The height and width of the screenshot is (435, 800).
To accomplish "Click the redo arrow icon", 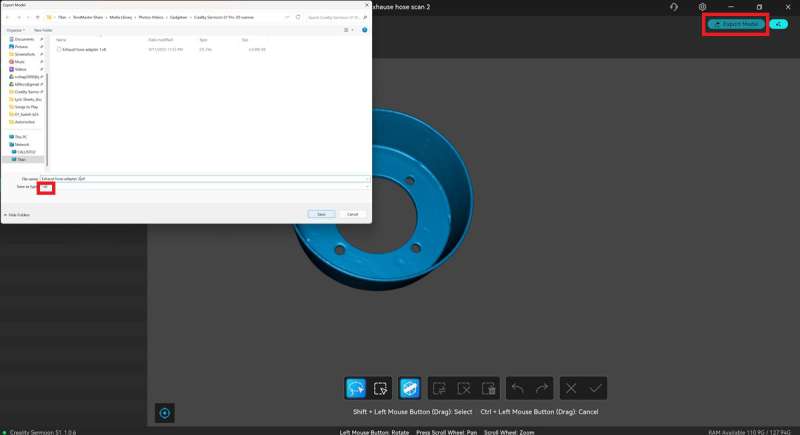I will point(542,388).
